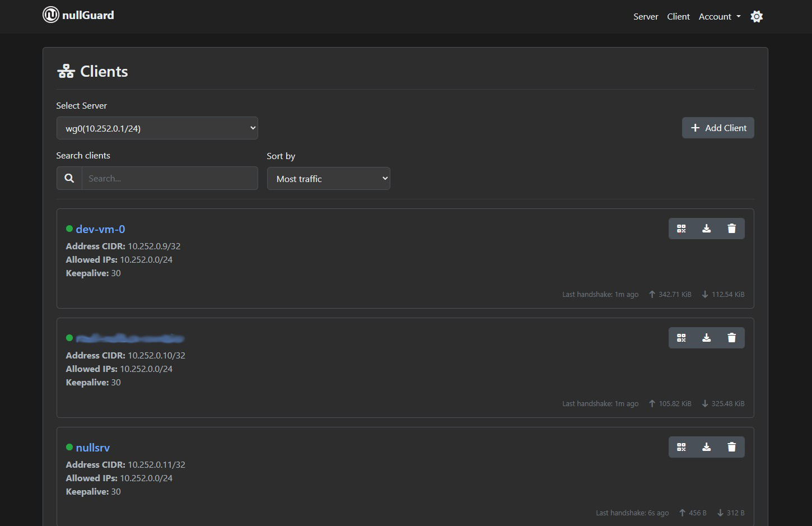Show QR code for 10.252.0.10/32 client
The height and width of the screenshot is (526, 812).
coord(681,338)
